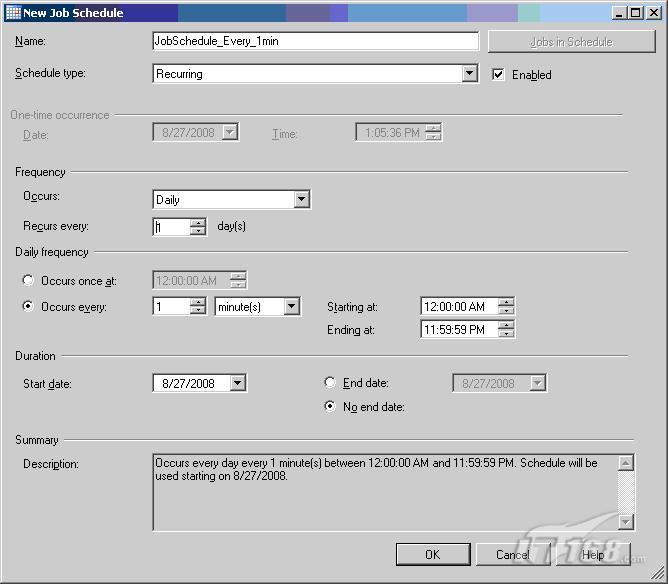Open the minute(s) unit dropdown
This screenshot has height=584, width=668.
[x=292, y=307]
